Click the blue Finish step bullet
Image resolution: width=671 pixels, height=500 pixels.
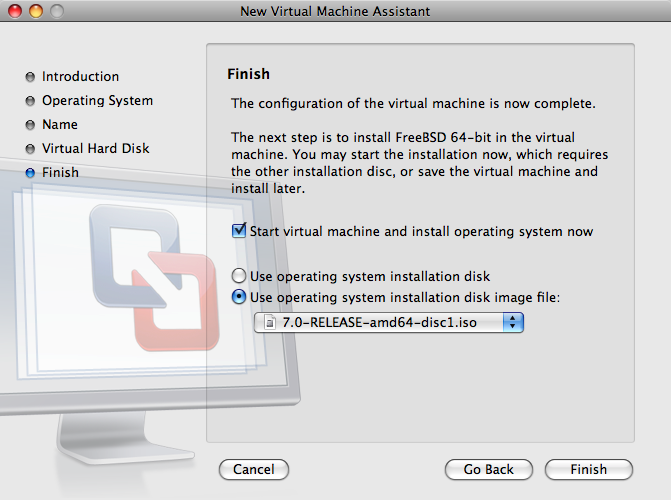pyautogui.click(x=31, y=173)
